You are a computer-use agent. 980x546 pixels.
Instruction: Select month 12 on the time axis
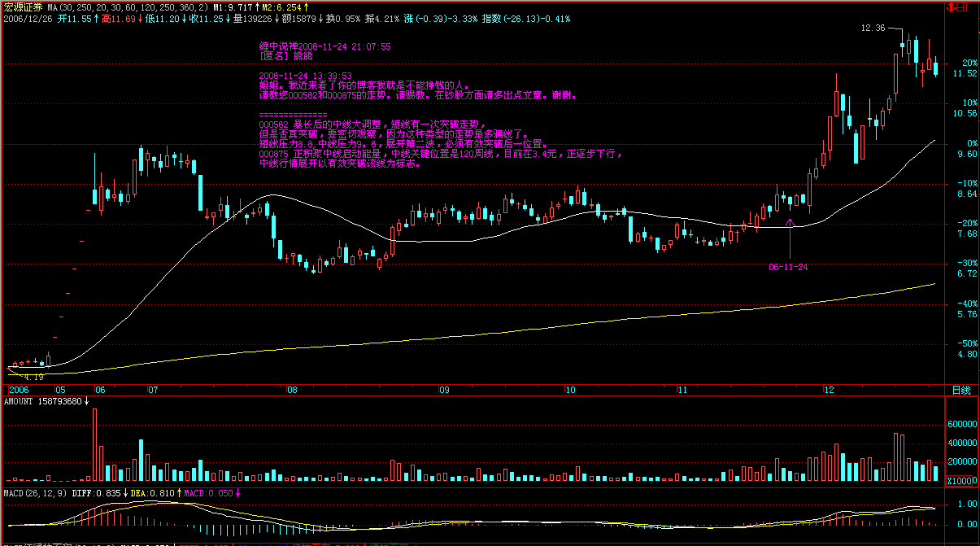[828, 391]
